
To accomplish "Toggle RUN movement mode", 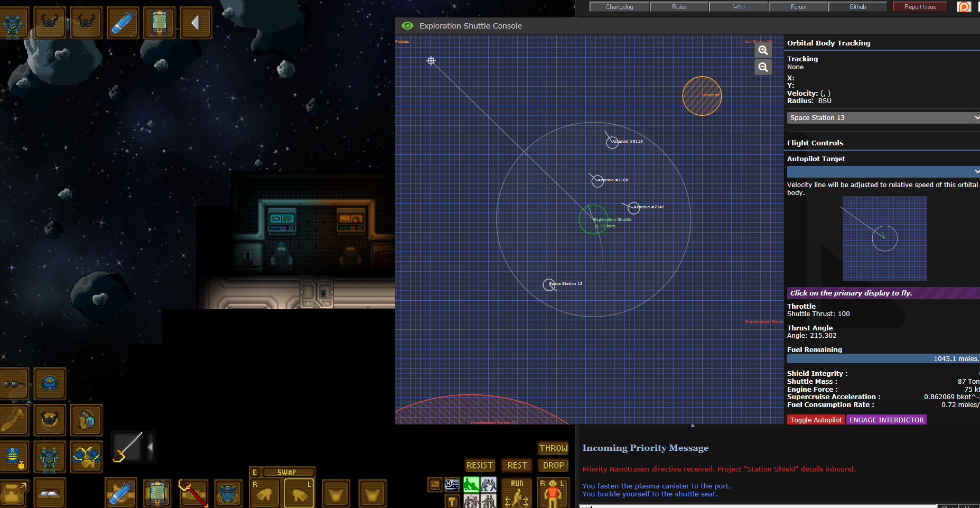I will click(517, 493).
